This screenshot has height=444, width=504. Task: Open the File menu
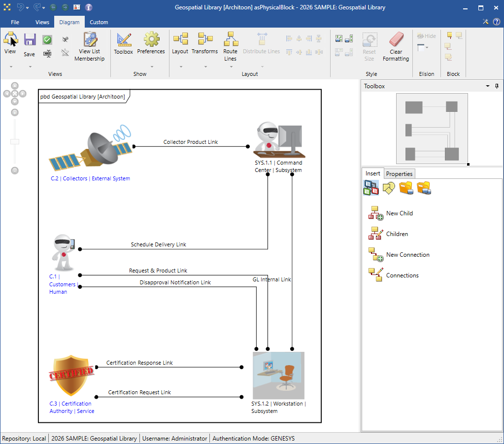pos(15,22)
